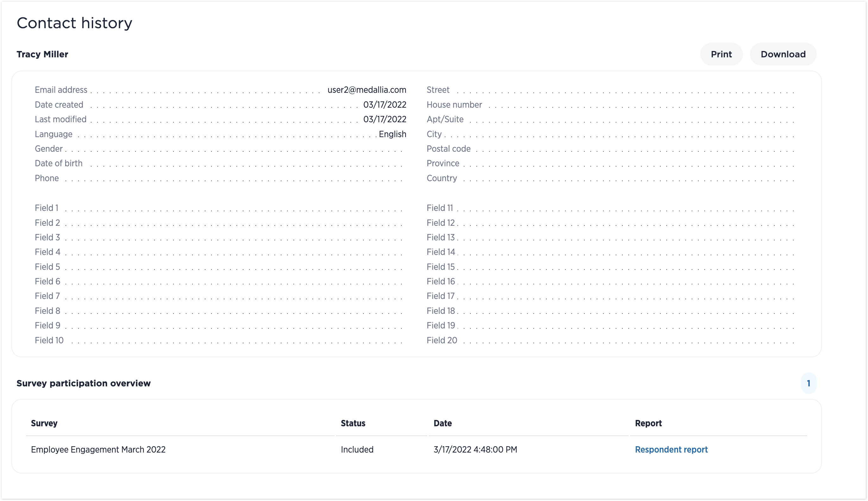Viewport: 868px width, 501px height.
Task: Click the Print button
Action: tap(721, 54)
